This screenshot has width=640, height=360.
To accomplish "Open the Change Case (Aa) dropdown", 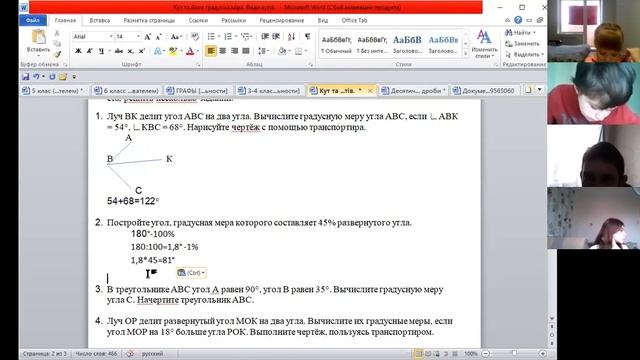I will tap(176, 37).
